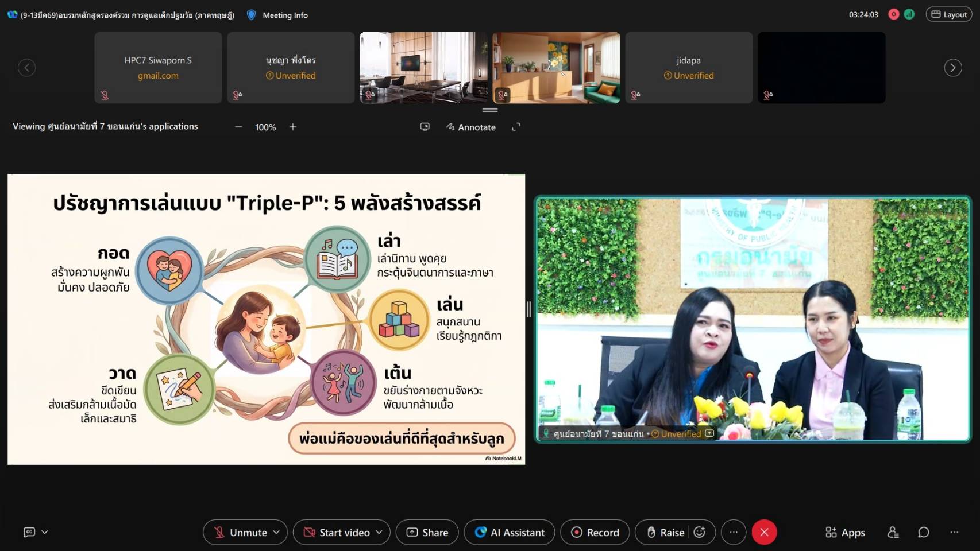Raise your hand
980x551 pixels.
click(x=666, y=532)
